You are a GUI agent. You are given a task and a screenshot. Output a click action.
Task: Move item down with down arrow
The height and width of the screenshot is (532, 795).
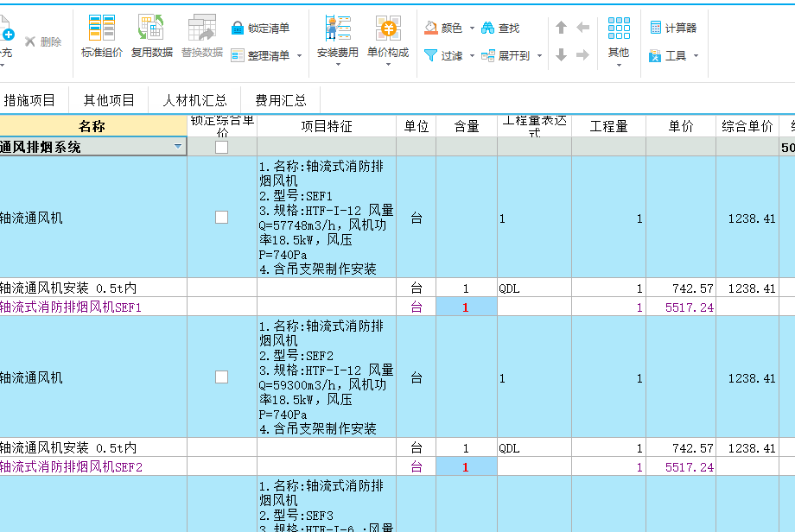pyautogui.click(x=561, y=54)
